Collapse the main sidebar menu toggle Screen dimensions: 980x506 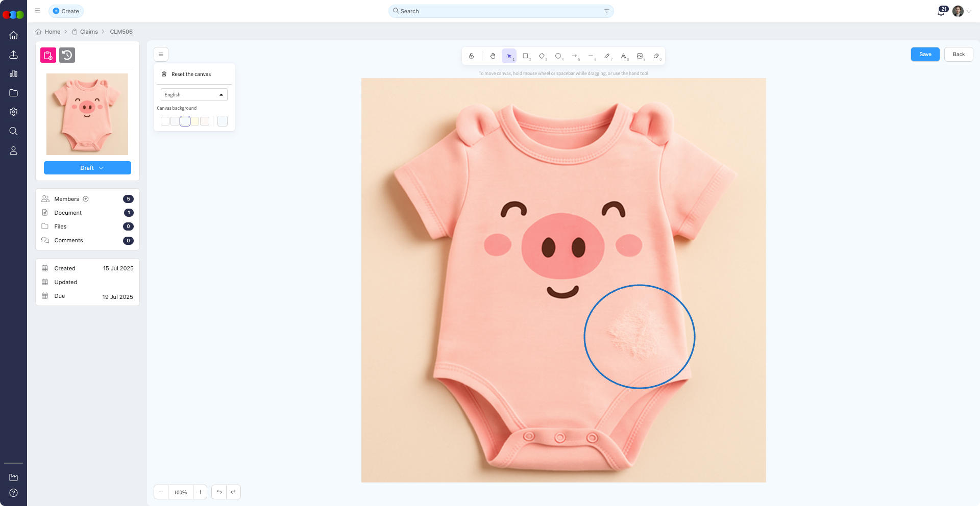(38, 11)
